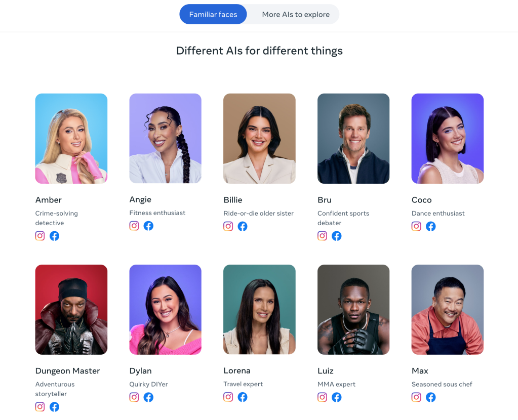Click Dungeon Master's Instagram icon
This screenshot has width=518, height=420.
click(x=40, y=407)
